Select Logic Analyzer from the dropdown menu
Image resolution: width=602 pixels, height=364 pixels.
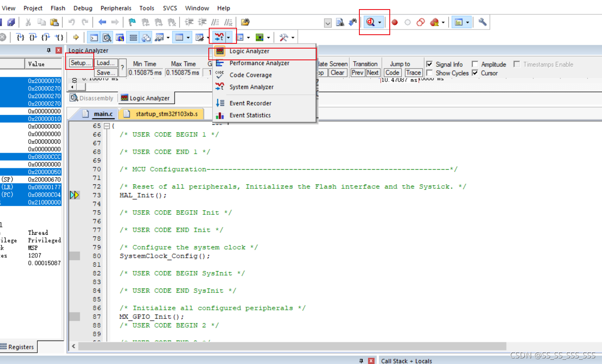(264, 51)
